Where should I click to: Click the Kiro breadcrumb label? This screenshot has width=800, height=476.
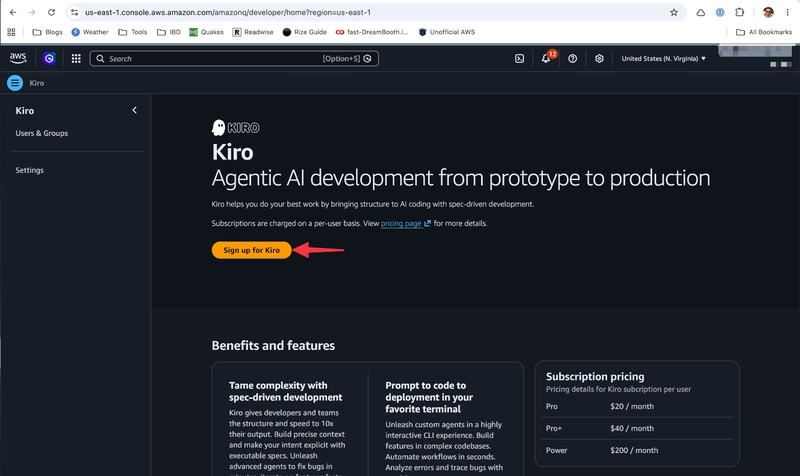pyautogui.click(x=37, y=83)
